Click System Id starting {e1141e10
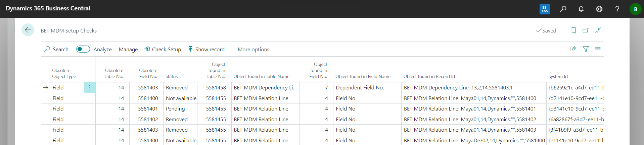 point(576,141)
